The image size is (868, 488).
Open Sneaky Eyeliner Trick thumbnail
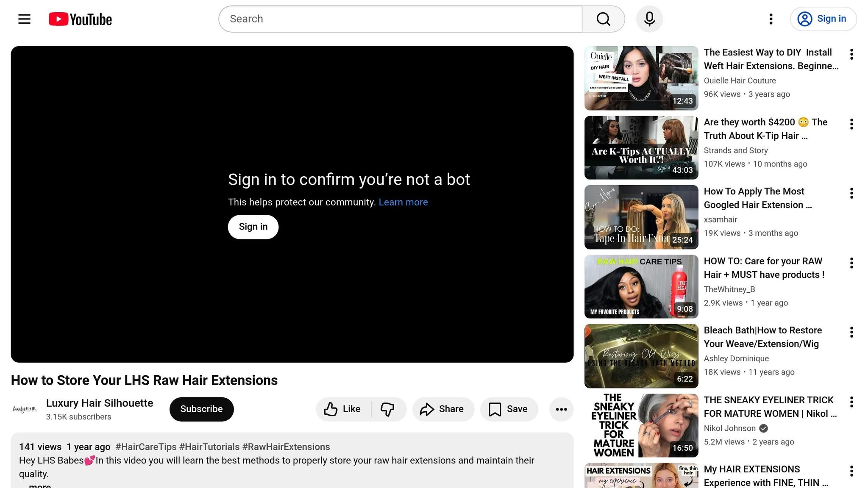click(x=641, y=426)
